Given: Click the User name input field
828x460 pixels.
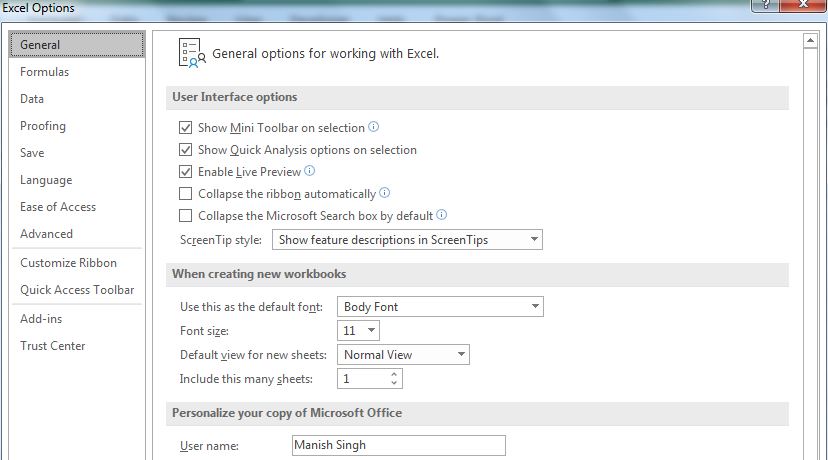Looking at the screenshot, I should click(x=399, y=445).
